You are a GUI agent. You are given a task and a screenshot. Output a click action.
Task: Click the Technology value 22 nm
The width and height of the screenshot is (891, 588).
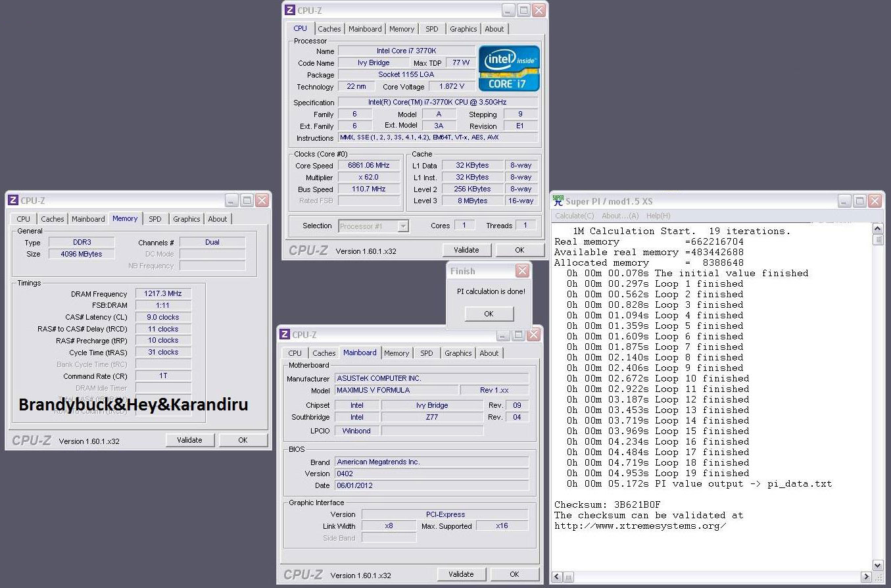[x=356, y=87]
